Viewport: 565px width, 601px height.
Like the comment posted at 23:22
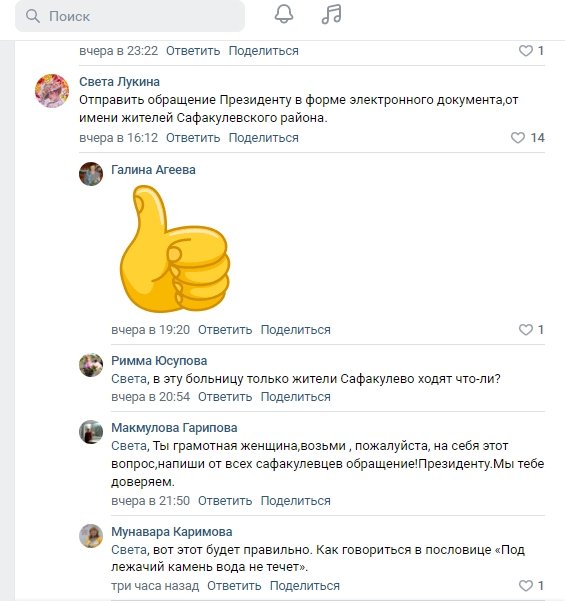[x=526, y=51]
